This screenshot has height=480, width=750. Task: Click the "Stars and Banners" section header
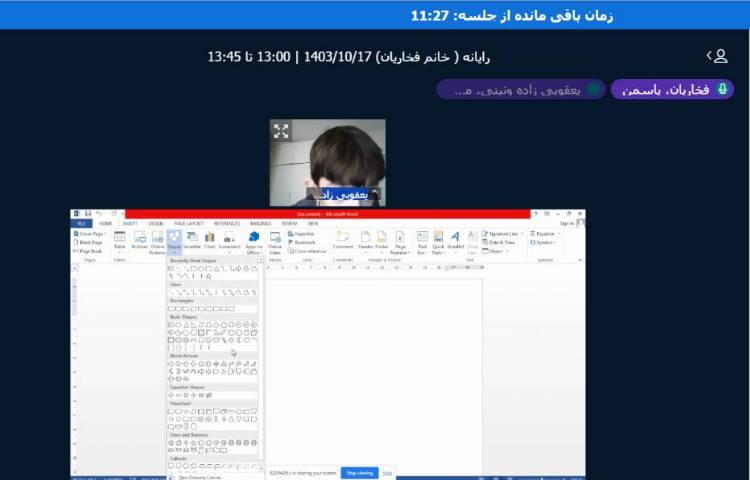[213, 435]
